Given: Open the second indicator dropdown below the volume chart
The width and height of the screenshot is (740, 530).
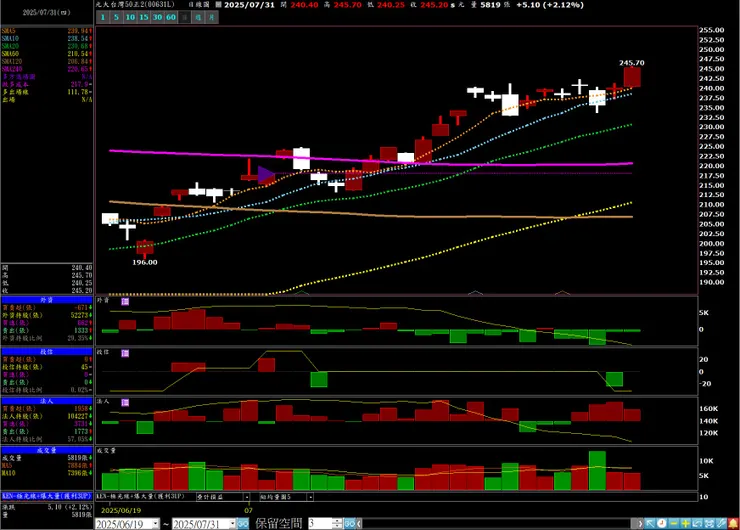Looking at the screenshot, I should 310,497.
